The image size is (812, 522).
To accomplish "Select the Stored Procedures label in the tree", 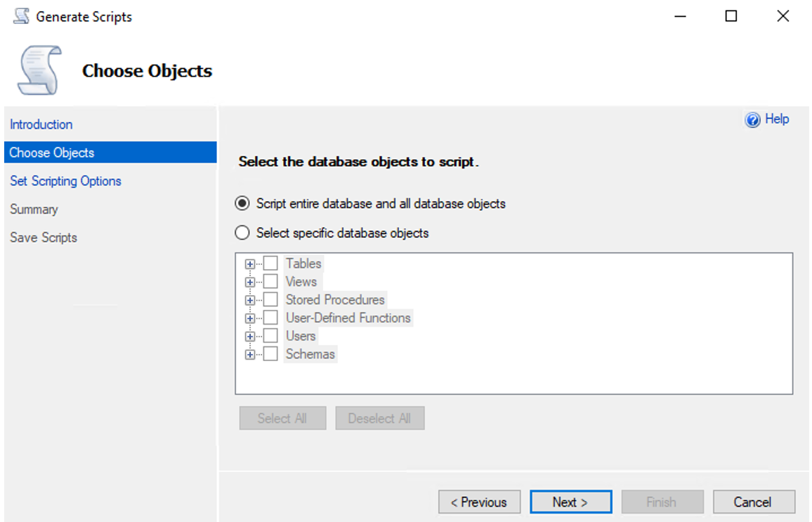I will (335, 299).
